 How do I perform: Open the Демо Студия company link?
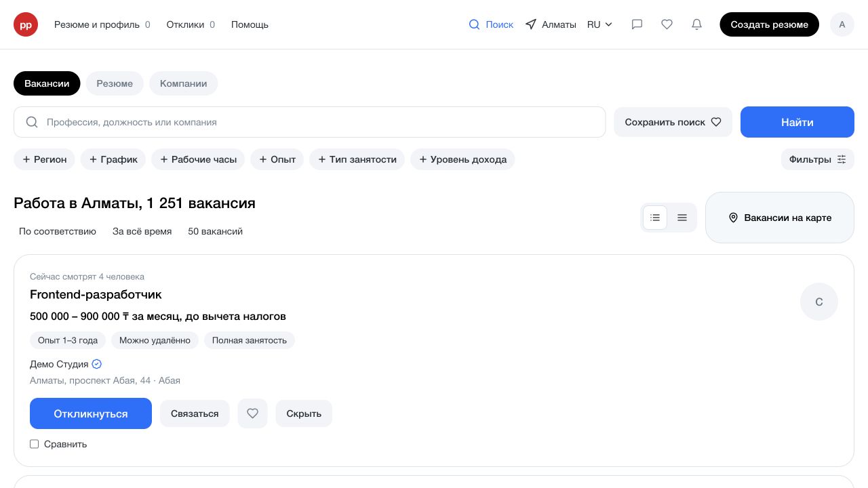[59, 364]
